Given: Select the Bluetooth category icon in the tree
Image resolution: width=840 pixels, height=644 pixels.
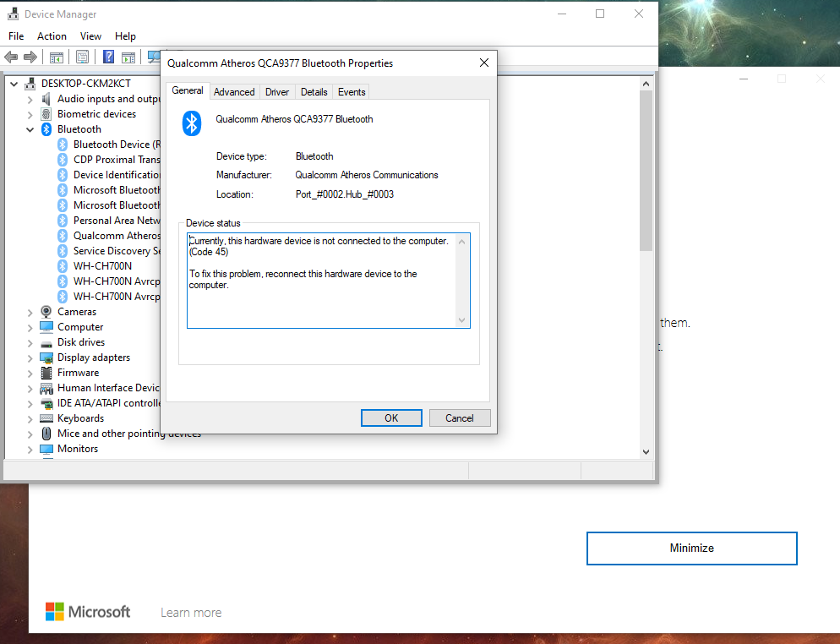Looking at the screenshot, I should pyautogui.click(x=46, y=129).
